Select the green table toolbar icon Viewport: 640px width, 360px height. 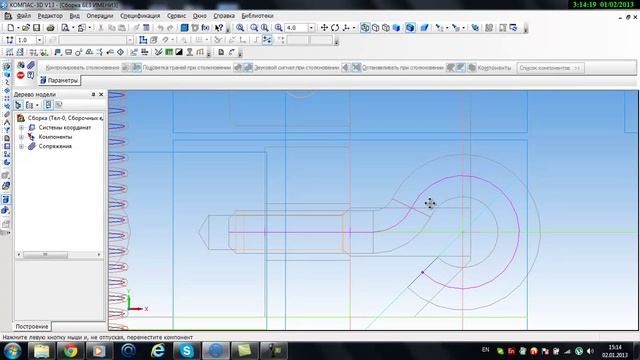(169, 52)
